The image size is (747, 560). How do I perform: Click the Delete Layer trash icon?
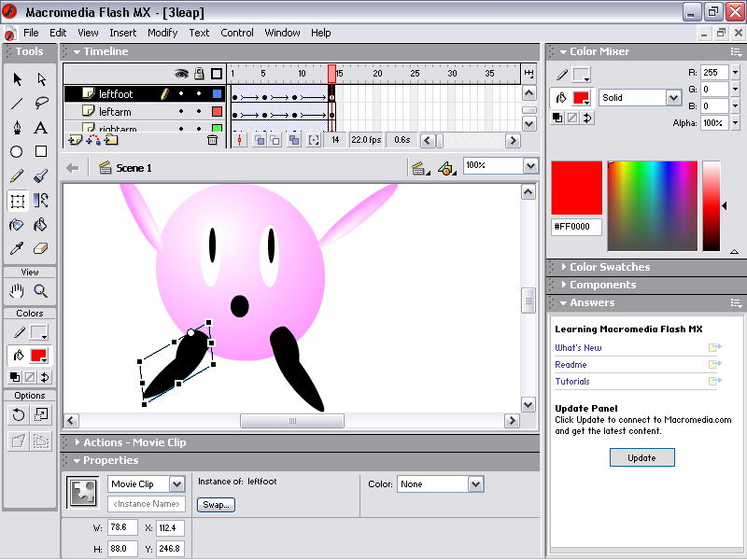click(x=212, y=140)
